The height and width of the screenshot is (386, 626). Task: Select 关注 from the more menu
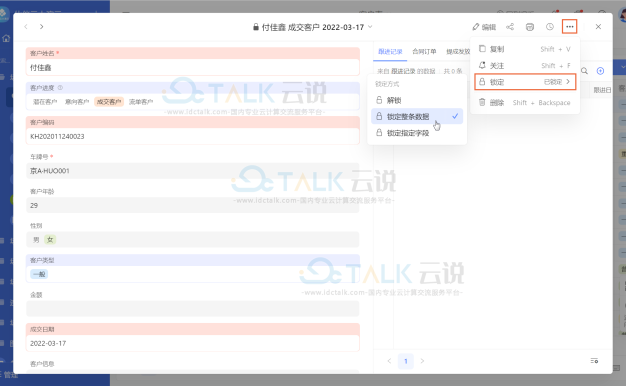coord(525,65)
